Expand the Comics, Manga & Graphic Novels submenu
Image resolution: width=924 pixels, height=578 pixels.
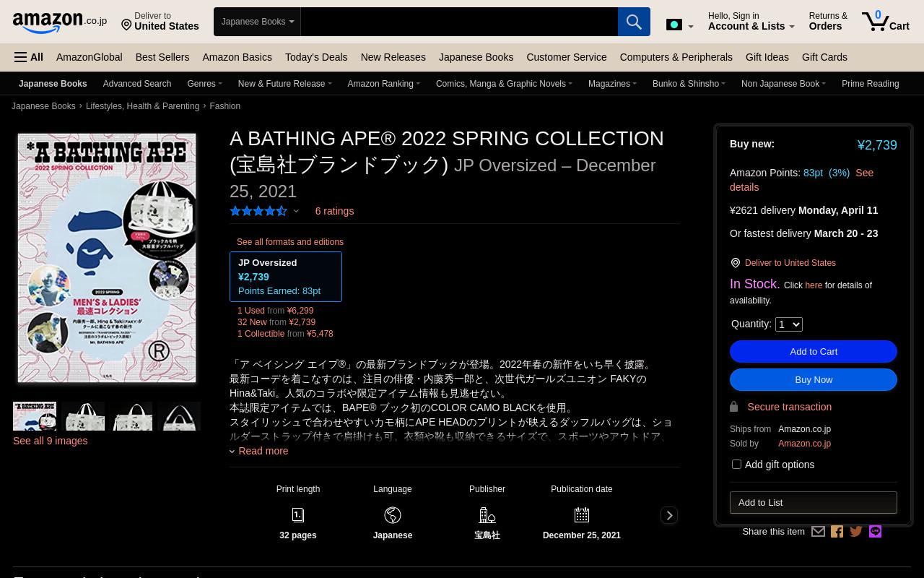pos(505,84)
